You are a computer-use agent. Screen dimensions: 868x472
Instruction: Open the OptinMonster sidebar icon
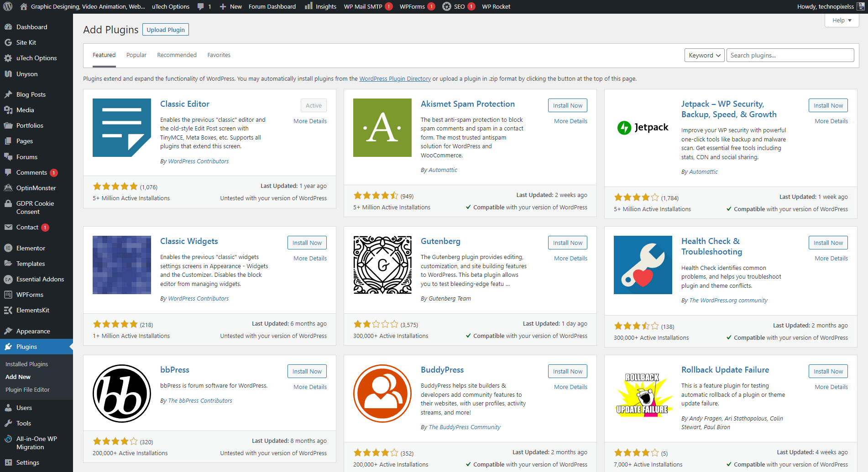pos(8,188)
